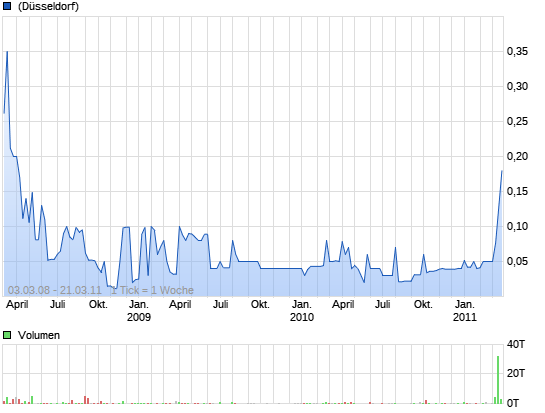Select the (Düsseldorf) legend label
The height and width of the screenshot is (413, 545).
click(48, 6)
